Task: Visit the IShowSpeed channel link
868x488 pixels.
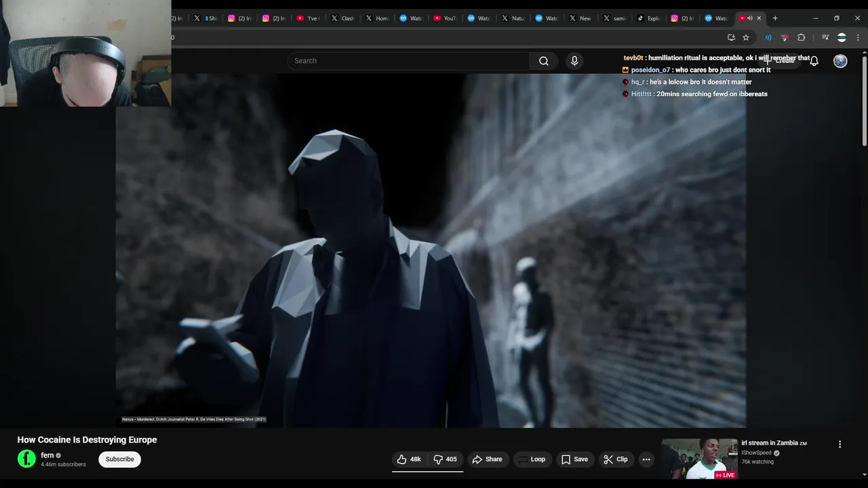Action: 756,453
